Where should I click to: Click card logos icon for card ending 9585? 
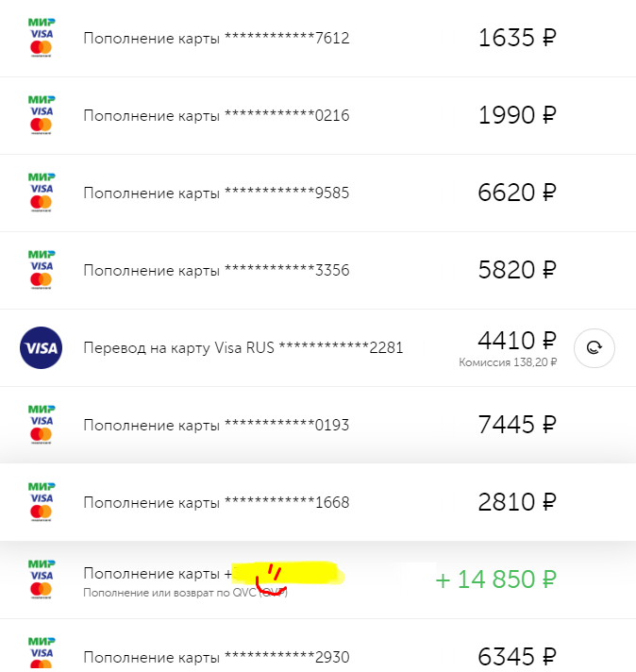click(x=41, y=193)
